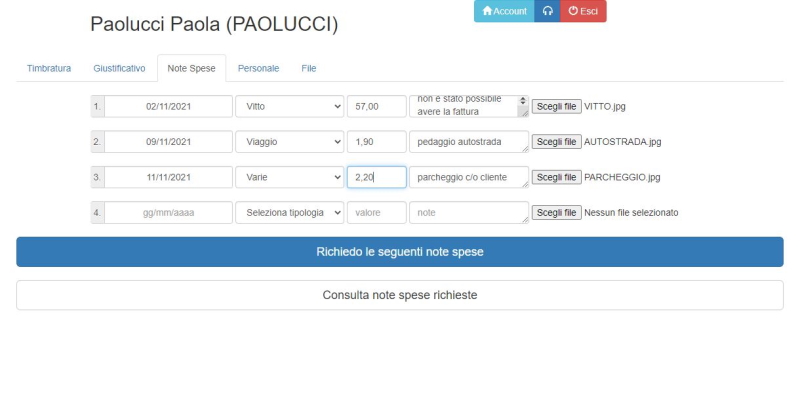Open the Giustificativo tab

[119, 68]
